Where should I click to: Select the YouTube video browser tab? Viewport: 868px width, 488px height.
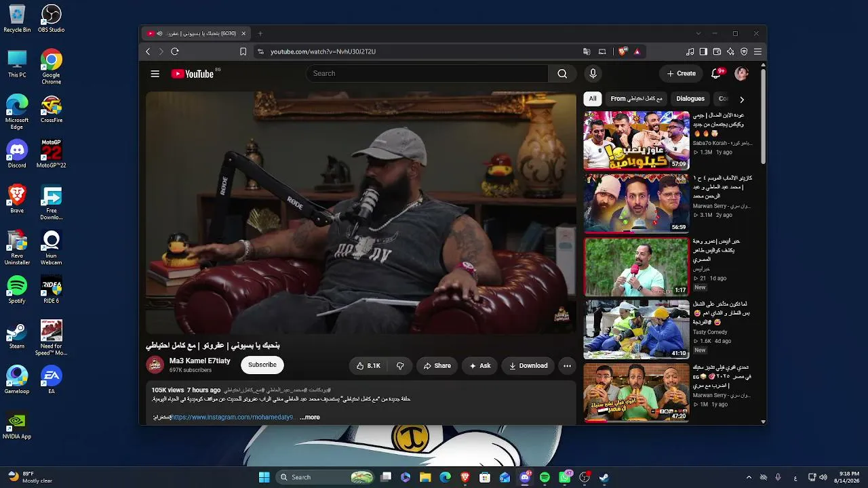[x=197, y=33]
